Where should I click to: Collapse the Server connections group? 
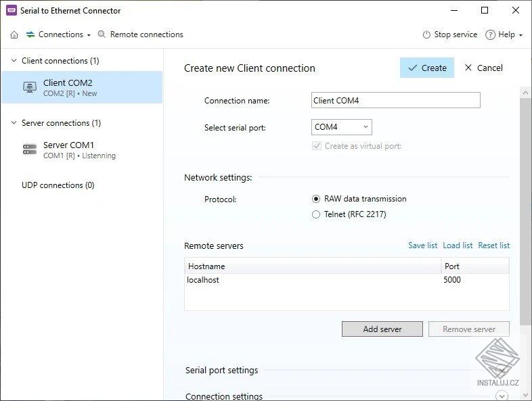[14, 123]
